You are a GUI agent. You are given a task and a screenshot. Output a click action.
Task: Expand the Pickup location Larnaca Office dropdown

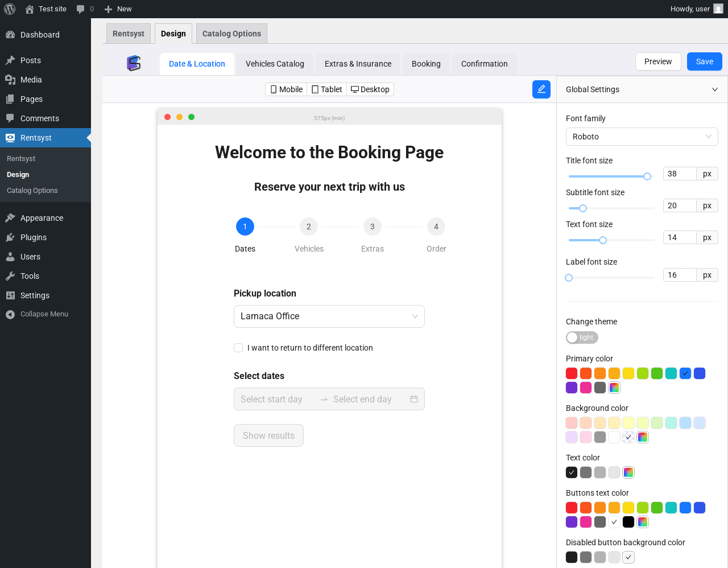(x=329, y=316)
